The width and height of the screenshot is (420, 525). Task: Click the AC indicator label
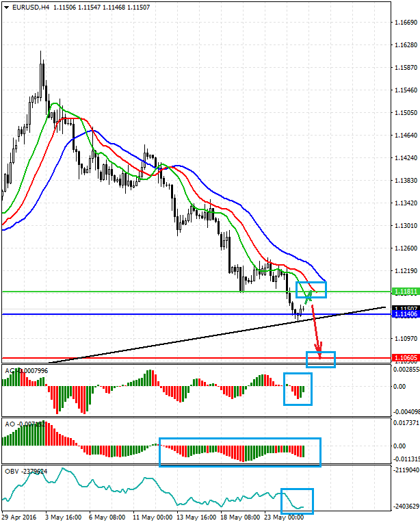[10, 370]
